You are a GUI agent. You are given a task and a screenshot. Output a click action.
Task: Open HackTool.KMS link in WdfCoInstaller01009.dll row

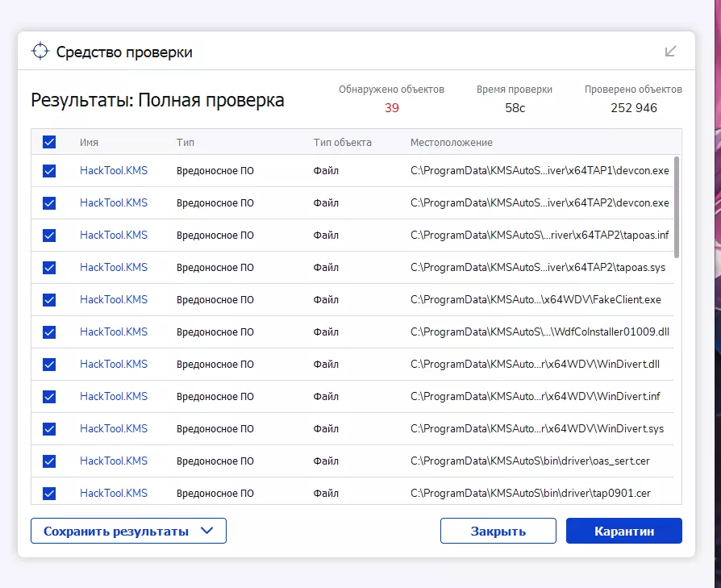[114, 332]
